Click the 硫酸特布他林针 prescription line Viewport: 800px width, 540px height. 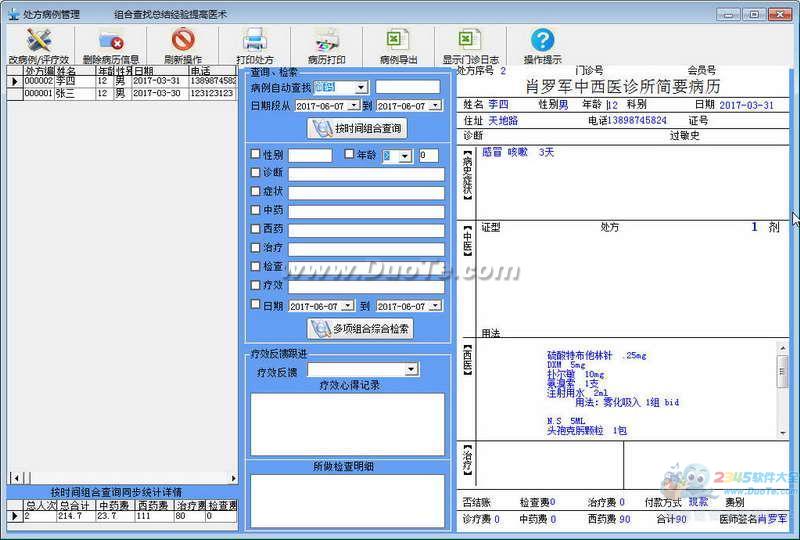[596, 356]
